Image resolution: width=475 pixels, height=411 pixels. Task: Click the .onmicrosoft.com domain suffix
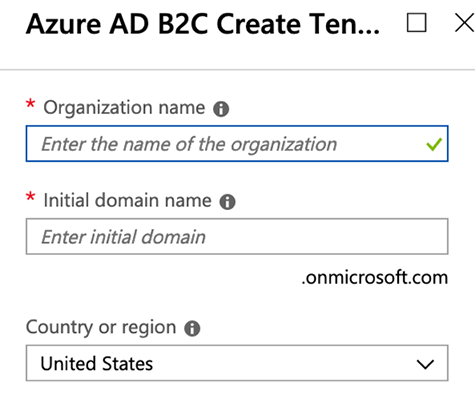tap(375, 278)
